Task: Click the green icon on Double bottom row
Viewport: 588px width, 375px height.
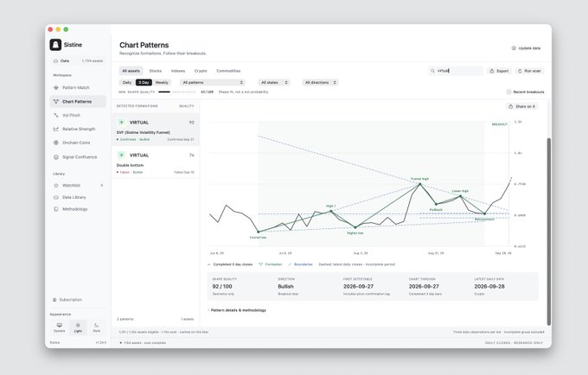Action: coord(121,155)
